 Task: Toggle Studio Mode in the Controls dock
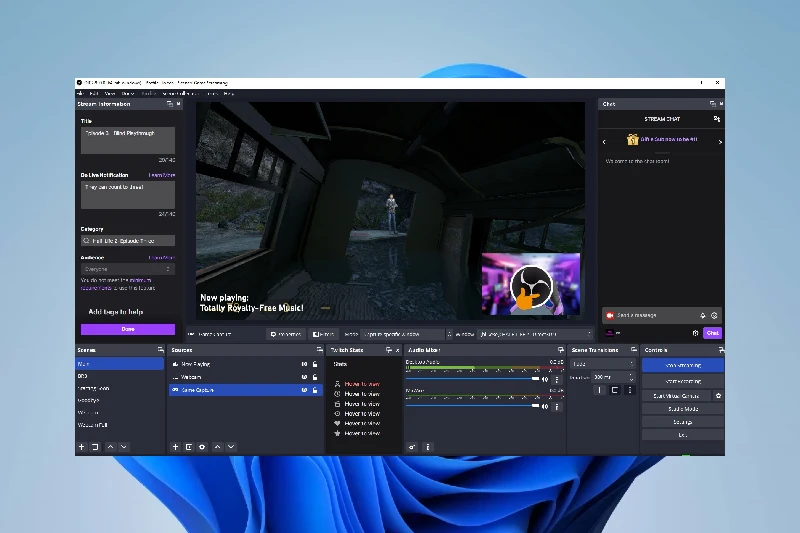point(683,409)
